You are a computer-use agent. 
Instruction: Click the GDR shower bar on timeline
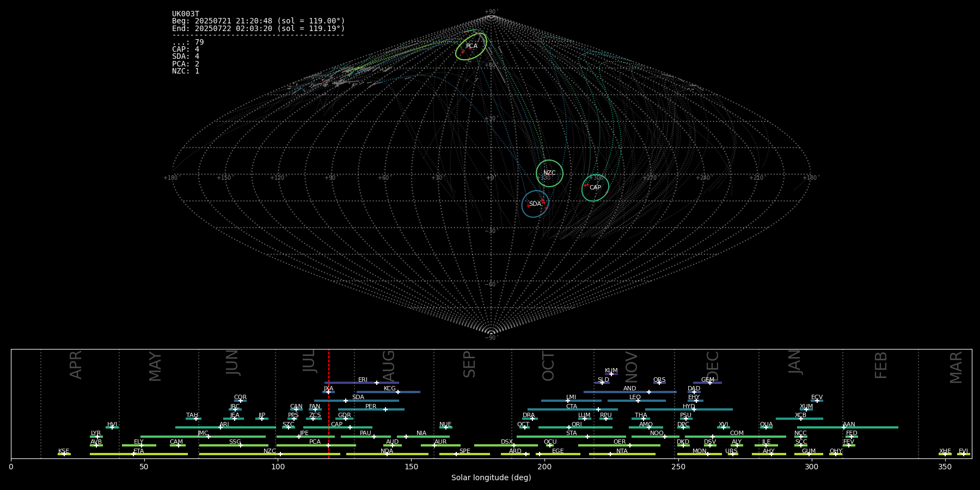click(x=345, y=419)
